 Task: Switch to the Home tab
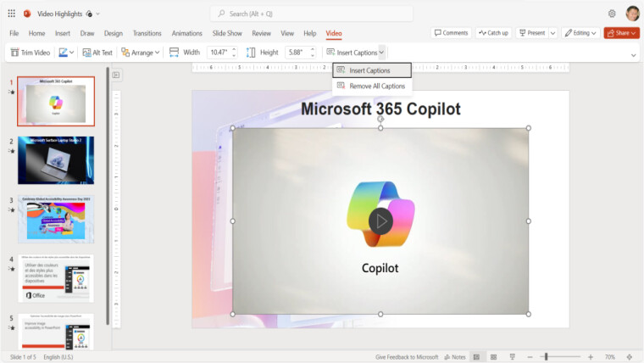(36, 33)
